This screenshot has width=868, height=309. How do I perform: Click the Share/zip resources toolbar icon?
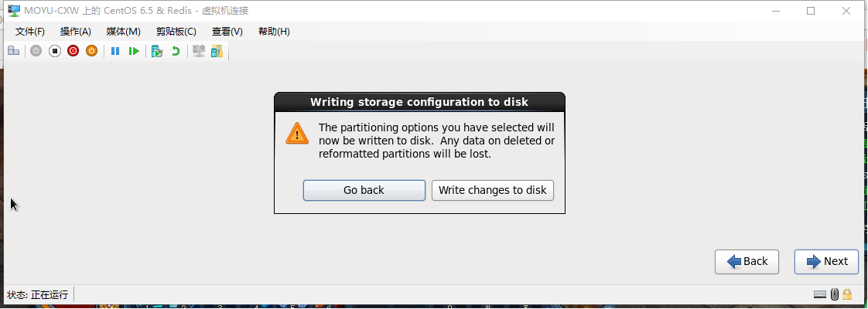(x=217, y=51)
